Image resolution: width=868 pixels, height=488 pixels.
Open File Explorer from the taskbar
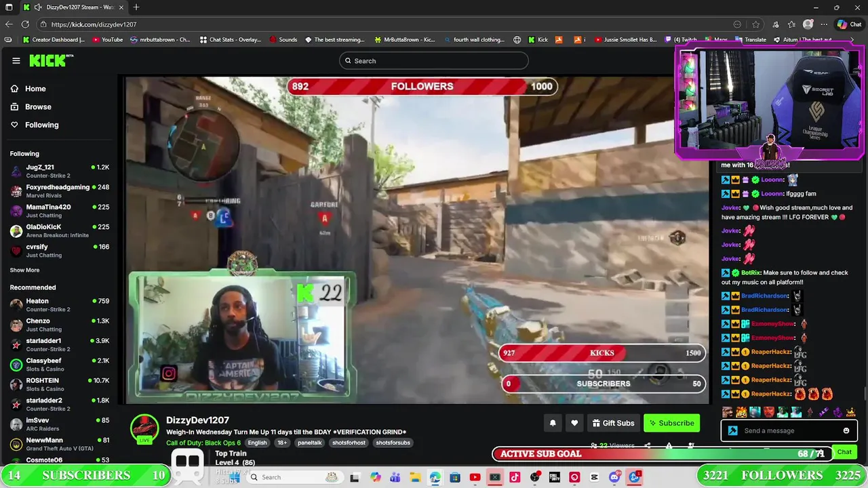pyautogui.click(x=415, y=477)
